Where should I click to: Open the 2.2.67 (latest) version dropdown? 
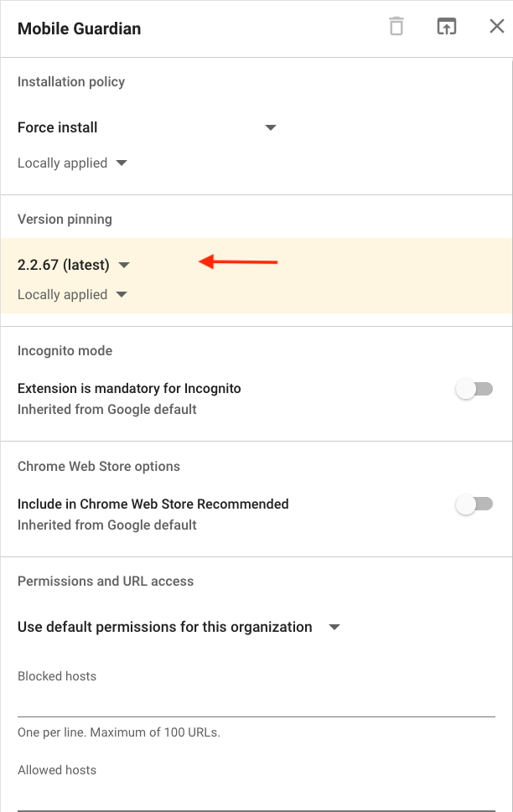coord(74,265)
